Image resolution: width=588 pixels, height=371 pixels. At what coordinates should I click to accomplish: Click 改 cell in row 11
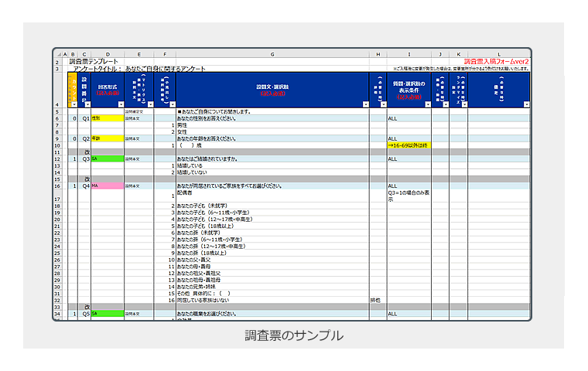tap(86, 152)
